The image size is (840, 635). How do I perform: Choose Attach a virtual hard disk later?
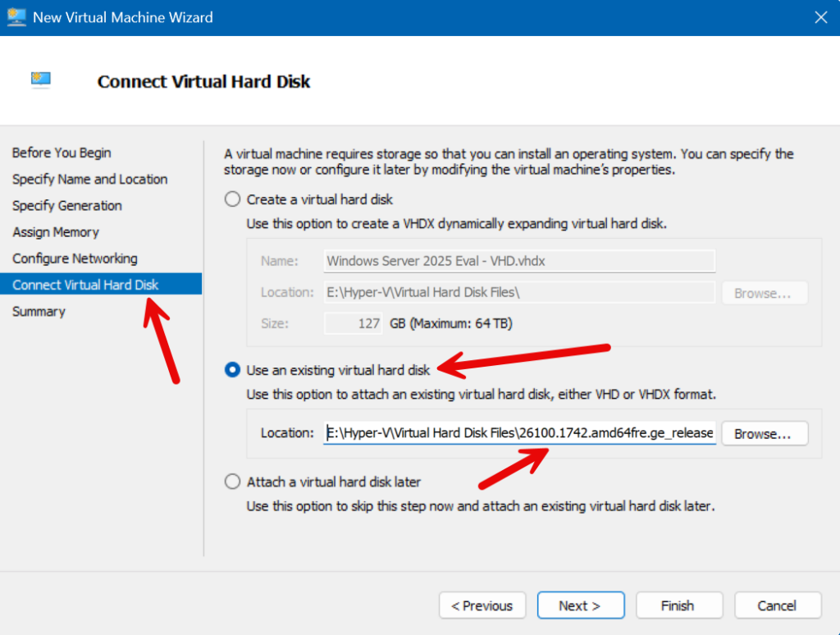[232, 482]
